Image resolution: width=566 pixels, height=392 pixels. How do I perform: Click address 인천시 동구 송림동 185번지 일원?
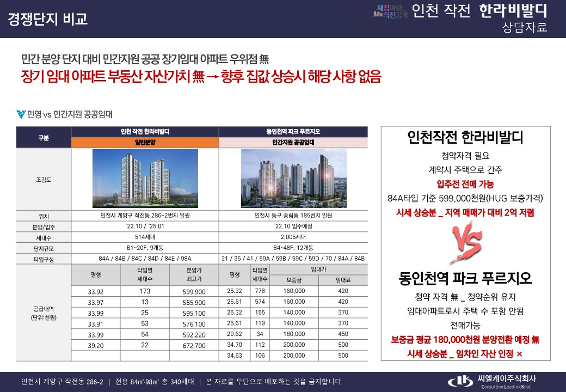coord(293,216)
